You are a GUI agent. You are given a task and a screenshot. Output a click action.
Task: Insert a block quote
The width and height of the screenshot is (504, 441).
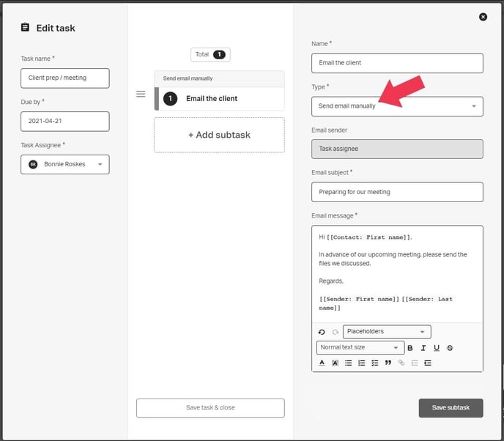pos(388,363)
